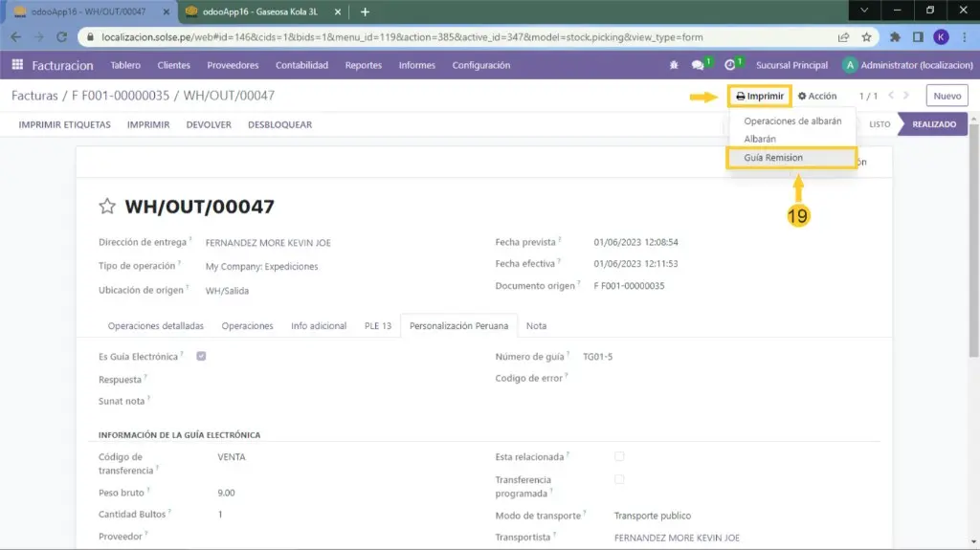Click the Nuevo button
The image size is (980, 550).
pos(947,96)
